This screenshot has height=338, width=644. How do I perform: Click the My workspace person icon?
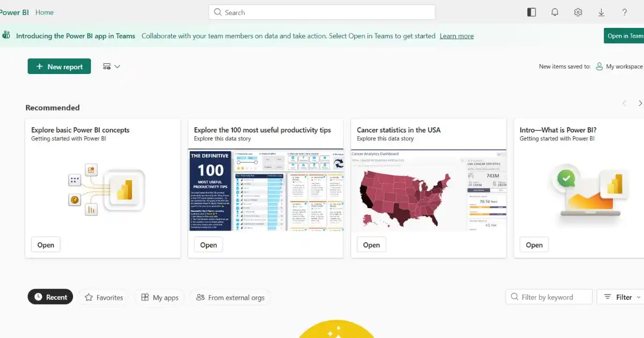[599, 67]
